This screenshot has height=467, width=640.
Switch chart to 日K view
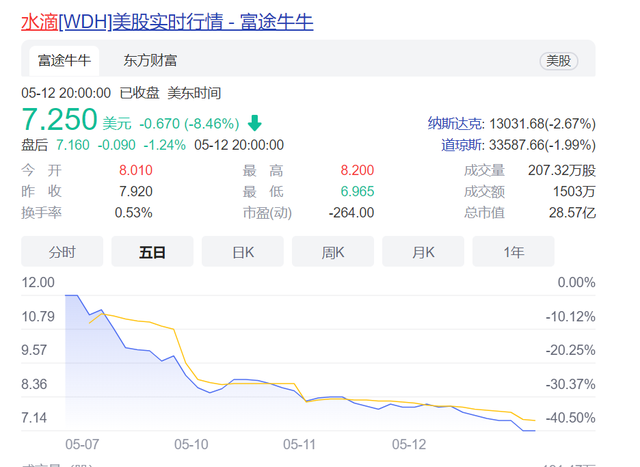tap(242, 251)
